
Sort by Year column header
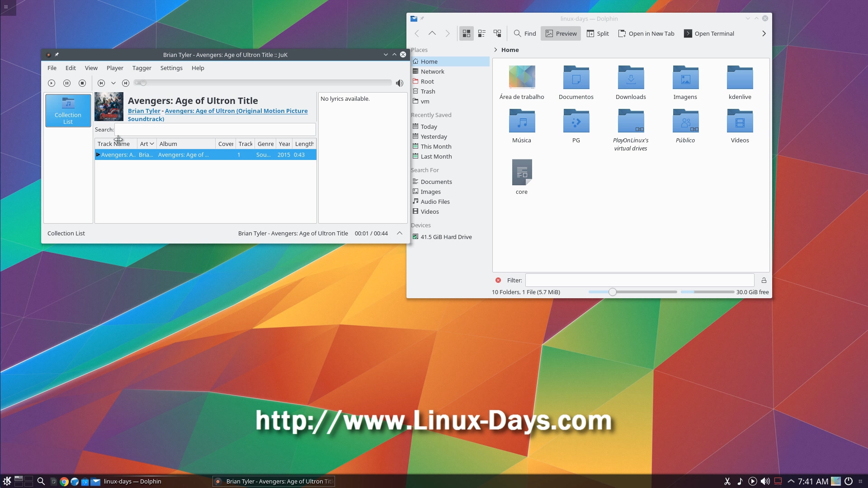(284, 144)
